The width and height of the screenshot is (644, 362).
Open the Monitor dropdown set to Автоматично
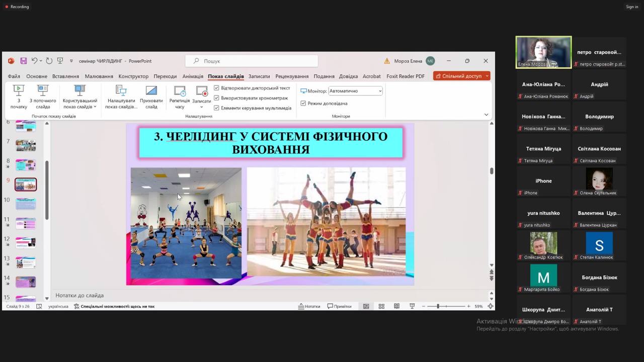coord(356,91)
